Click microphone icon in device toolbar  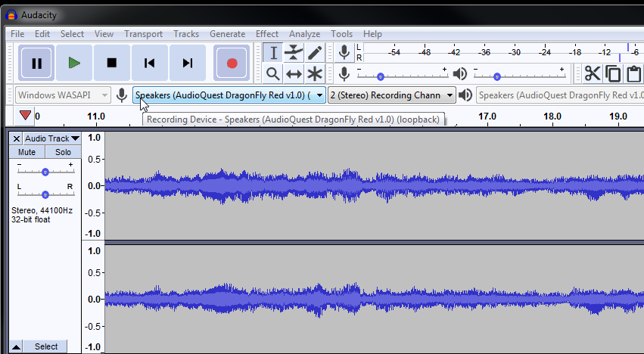click(x=122, y=95)
